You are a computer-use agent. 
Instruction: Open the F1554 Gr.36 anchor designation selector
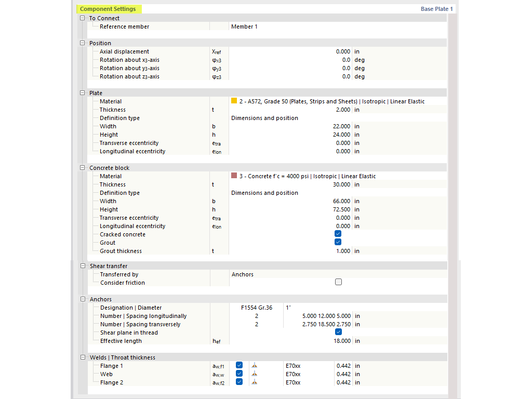257,308
